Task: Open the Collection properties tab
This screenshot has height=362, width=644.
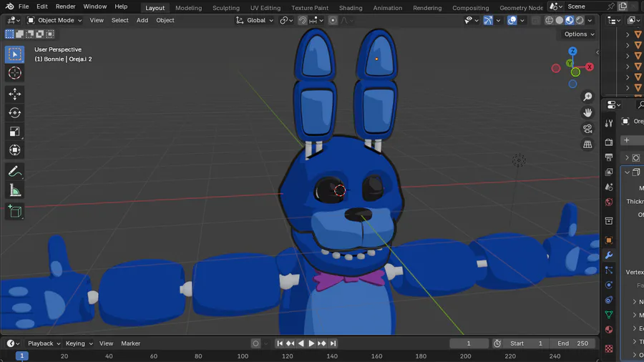Action: pyautogui.click(x=609, y=221)
